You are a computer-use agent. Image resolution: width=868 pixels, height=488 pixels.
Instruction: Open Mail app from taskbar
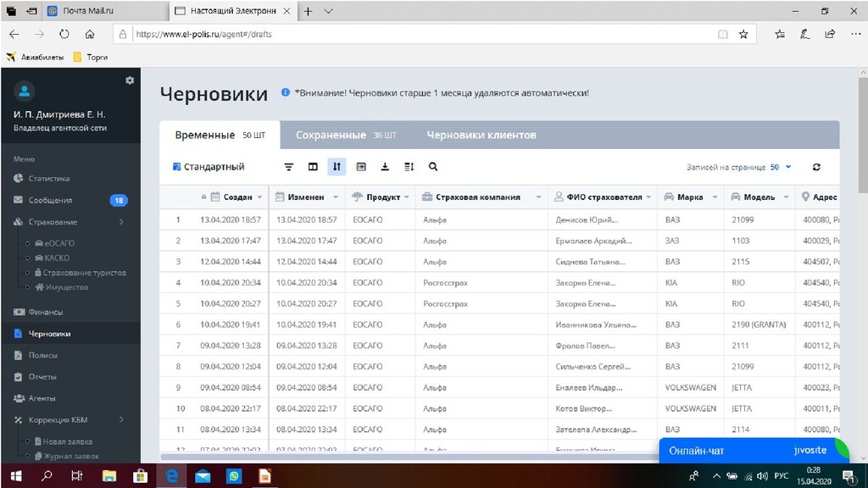(x=203, y=476)
